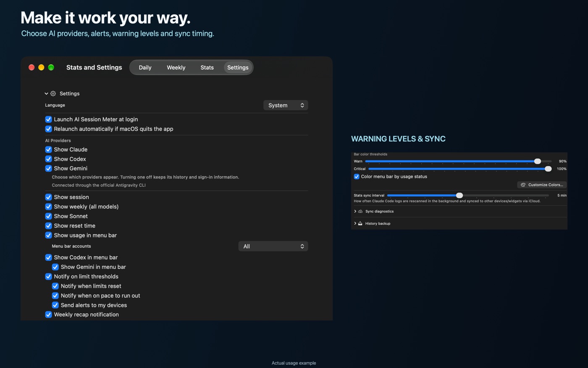The width and height of the screenshot is (588, 368).
Task: Click the Stats sync interval slider handle
Action: [x=459, y=195]
